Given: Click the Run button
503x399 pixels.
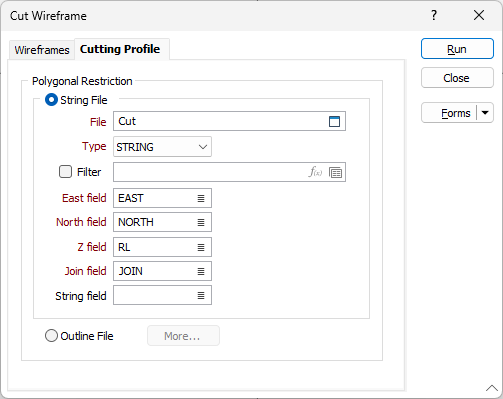Looking at the screenshot, I should click(457, 49).
